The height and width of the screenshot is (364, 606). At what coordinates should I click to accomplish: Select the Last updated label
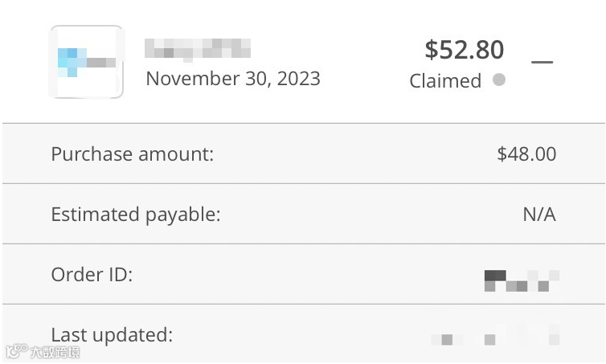coord(112,334)
